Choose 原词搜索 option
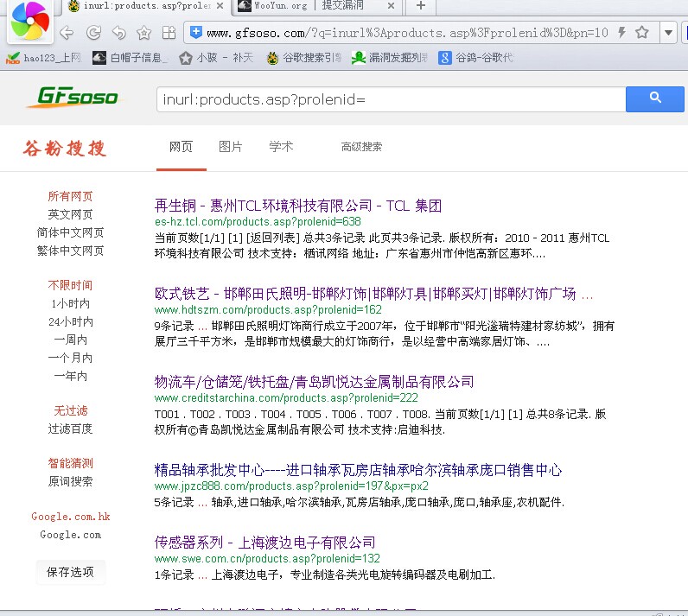This screenshot has width=688, height=616. tap(70, 481)
